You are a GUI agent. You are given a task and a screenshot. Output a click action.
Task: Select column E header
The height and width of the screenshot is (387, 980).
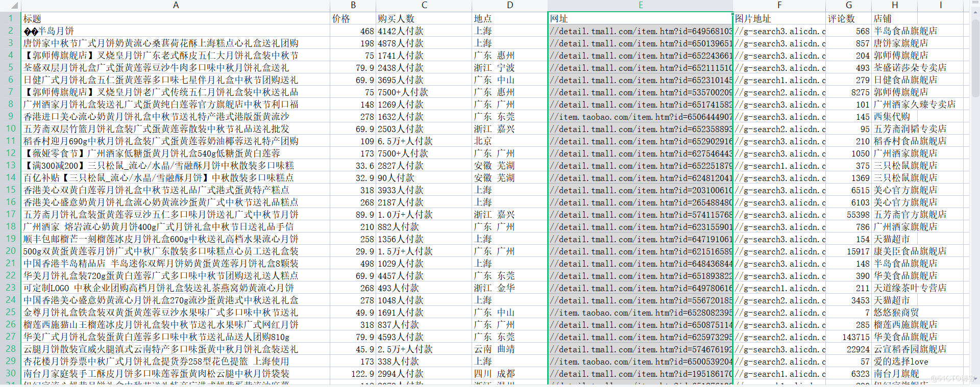(641, 5)
